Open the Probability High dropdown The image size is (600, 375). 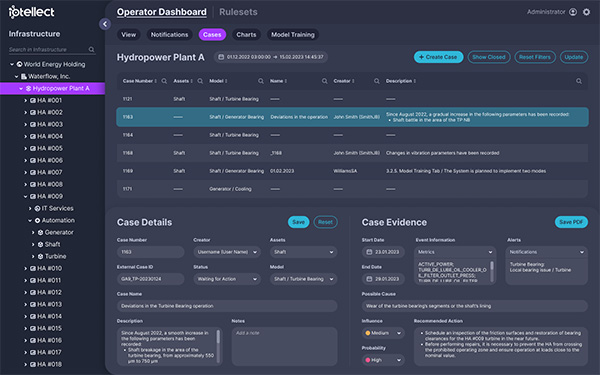(x=383, y=360)
